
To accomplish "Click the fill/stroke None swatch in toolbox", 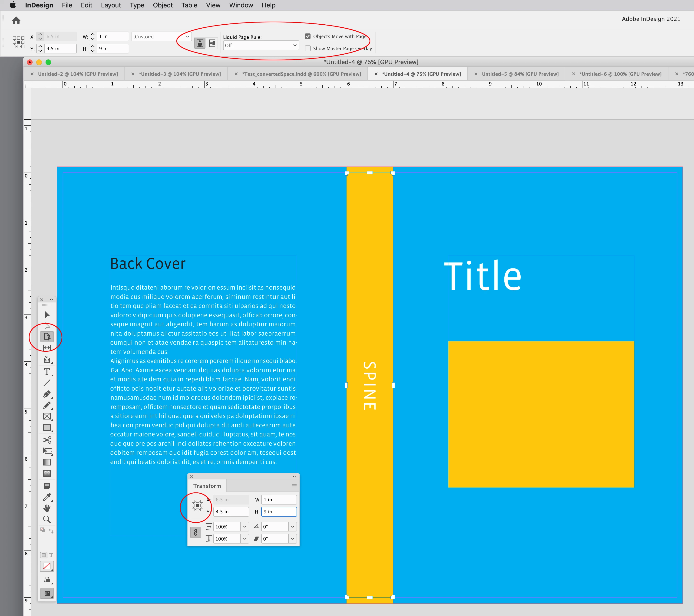I will (x=47, y=566).
